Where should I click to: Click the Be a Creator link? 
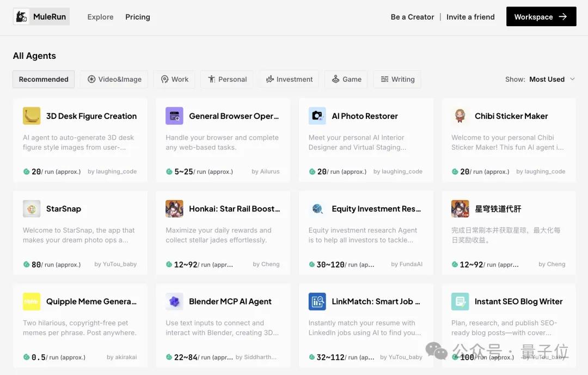coord(412,17)
